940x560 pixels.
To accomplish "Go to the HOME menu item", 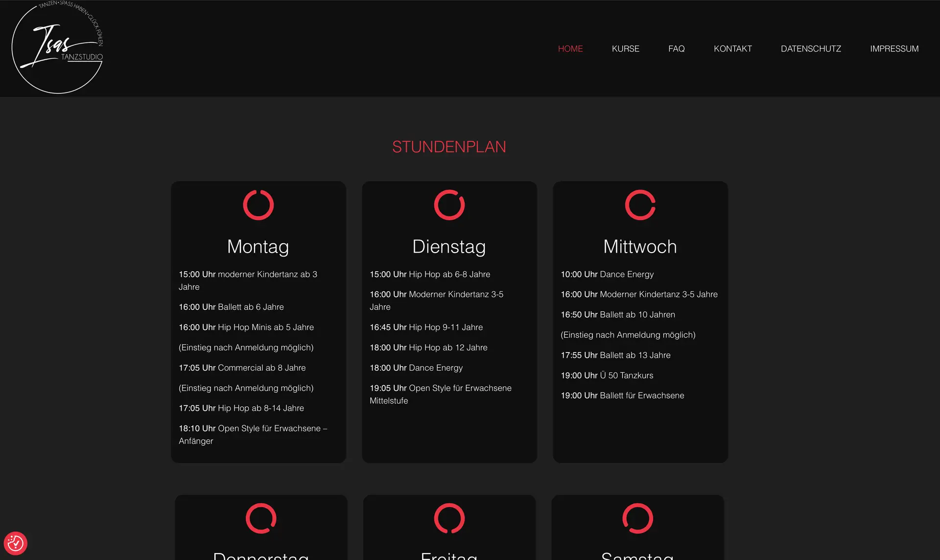I will click(x=570, y=49).
